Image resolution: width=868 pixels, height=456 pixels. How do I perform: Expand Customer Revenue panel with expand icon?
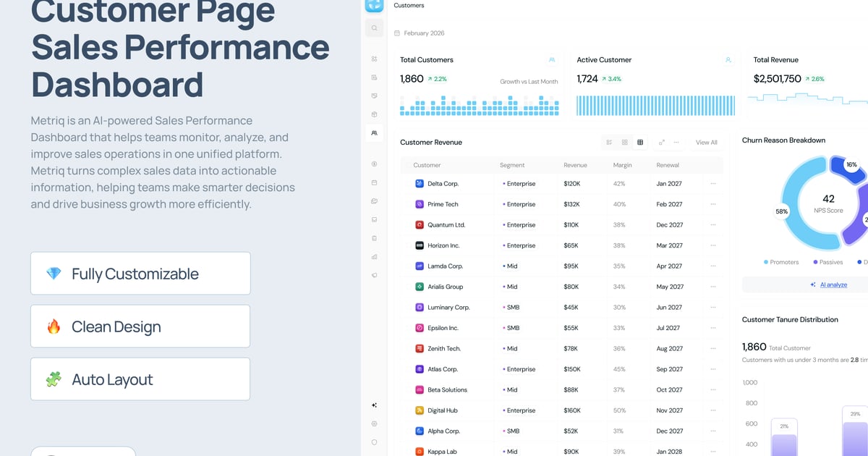click(x=661, y=143)
